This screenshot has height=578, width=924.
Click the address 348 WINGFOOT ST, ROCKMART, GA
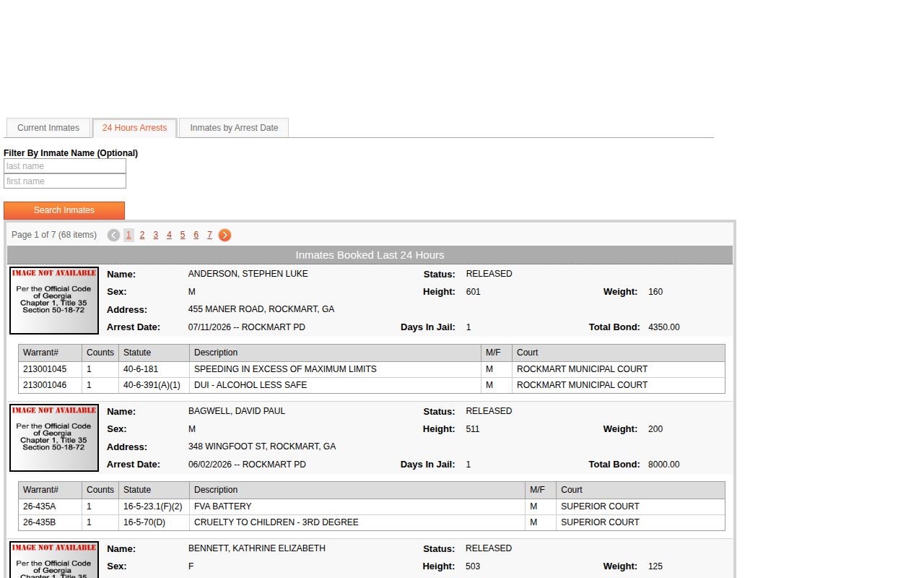pyautogui.click(x=262, y=447)
